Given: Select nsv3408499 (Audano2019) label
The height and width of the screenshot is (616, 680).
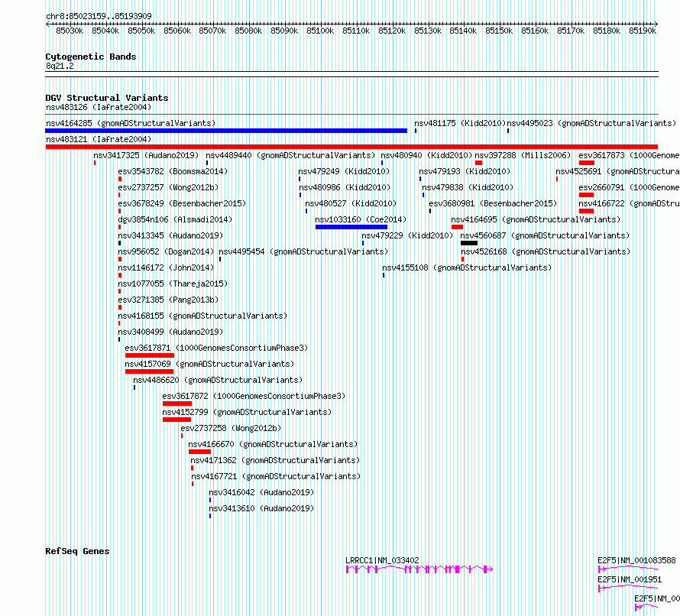Looking at the screenshot, I should pyautogui.click(x=170, y=332).
